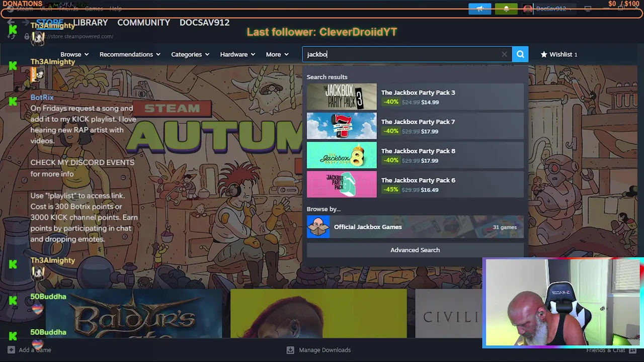This screenshot has width=644, height=362.
Task: Open the notifications bell button
Action: (506, 9)
